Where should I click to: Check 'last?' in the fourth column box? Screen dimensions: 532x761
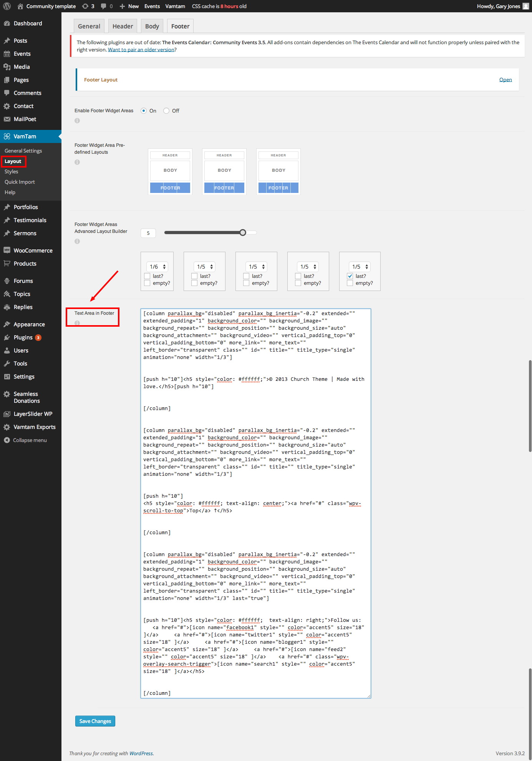click(298, 276)
